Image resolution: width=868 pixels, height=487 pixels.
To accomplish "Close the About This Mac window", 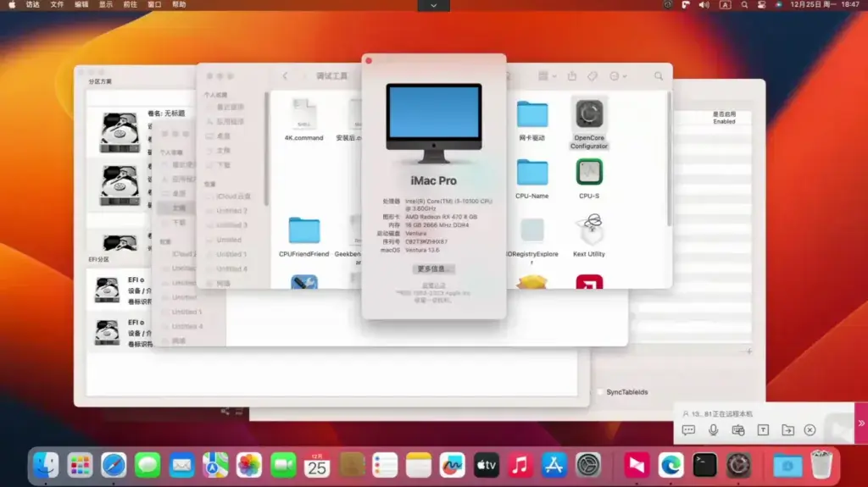I will pos(369,60).
